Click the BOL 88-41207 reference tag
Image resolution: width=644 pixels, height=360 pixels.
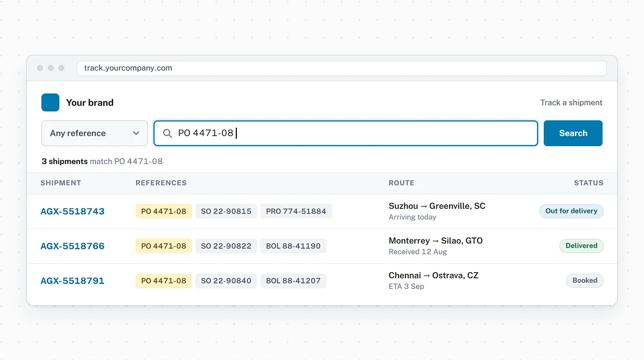coord(293,280)
